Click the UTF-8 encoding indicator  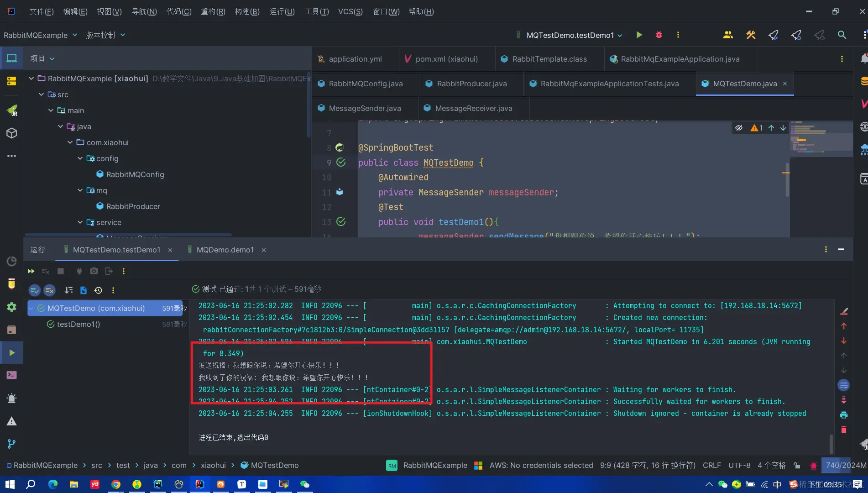[x=739, y=465]
